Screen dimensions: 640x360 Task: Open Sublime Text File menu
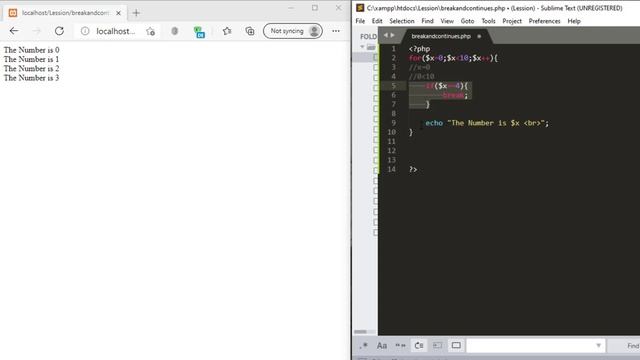click(x=360, y=21)
